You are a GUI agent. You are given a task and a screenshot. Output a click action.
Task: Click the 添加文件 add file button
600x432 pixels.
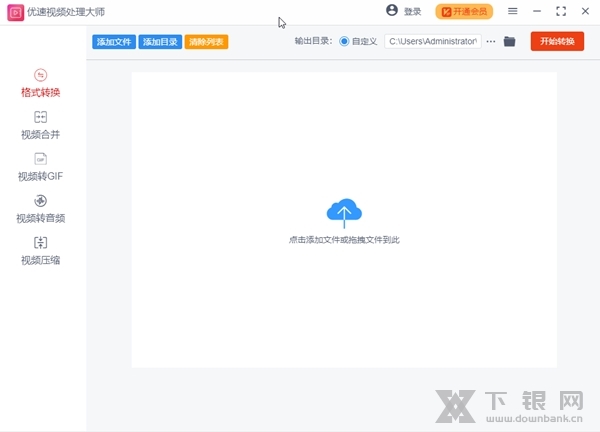point(114,42)
